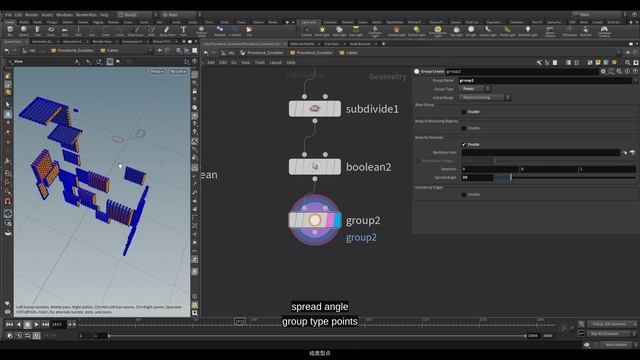Image resolution: width=640 pixels, height=360 pixels.
Task: Disable Keep by Normals Enable checkbox
Action: click(464, 144)
